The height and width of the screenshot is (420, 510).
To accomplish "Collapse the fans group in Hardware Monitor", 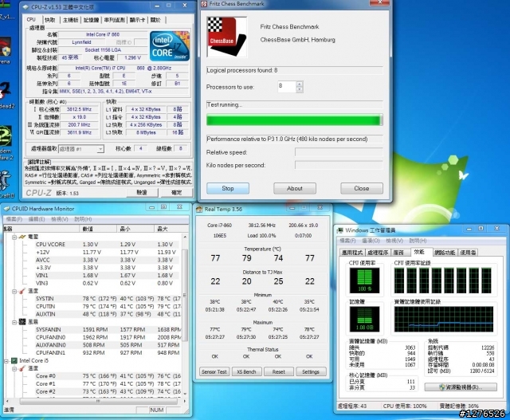I will tap(14, 322).
